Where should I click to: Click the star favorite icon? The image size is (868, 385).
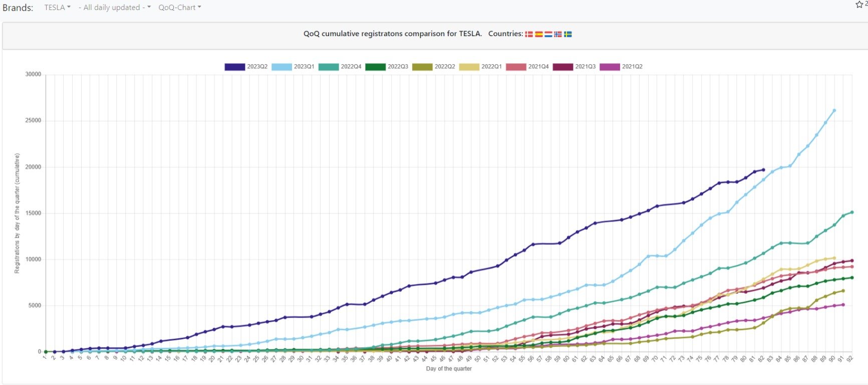coord(858,5)
